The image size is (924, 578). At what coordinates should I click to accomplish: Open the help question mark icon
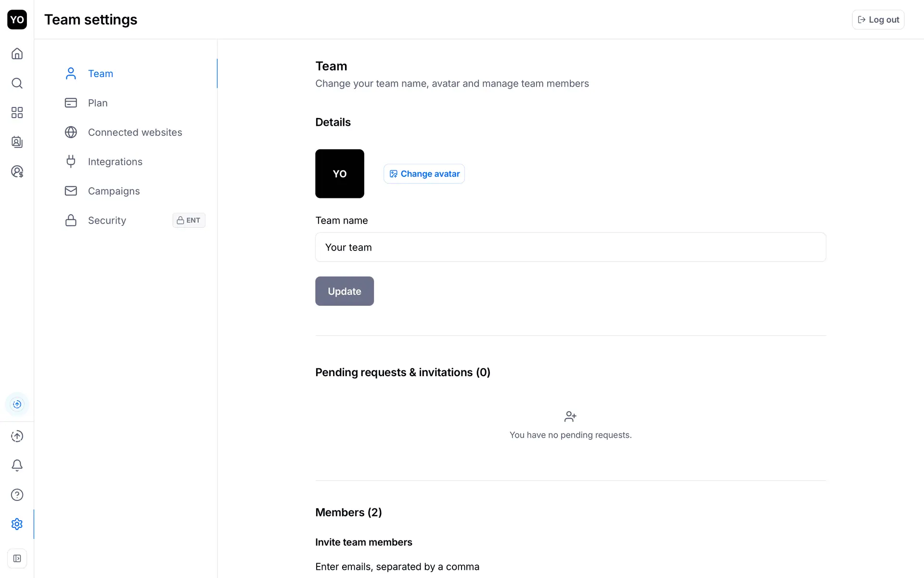17,495
